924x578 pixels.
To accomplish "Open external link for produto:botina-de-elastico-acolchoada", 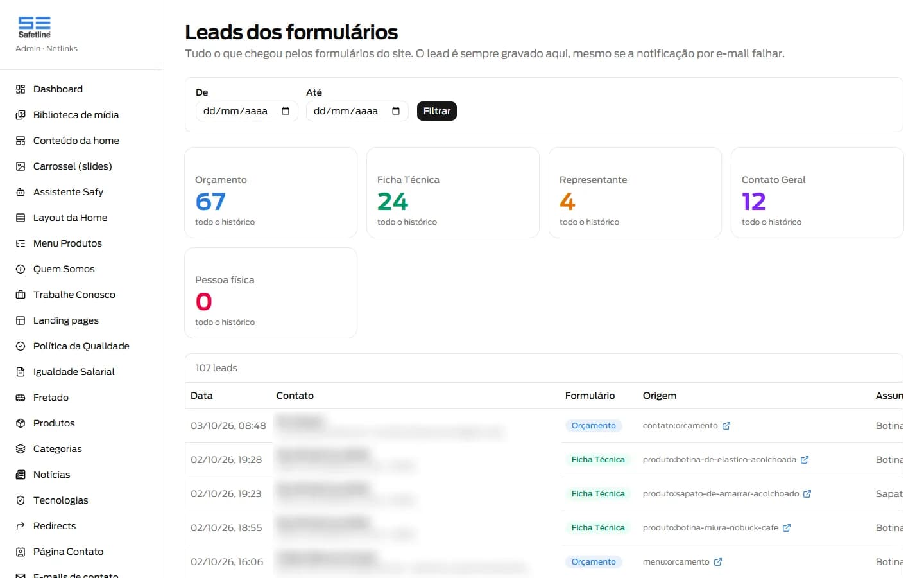I will point(805,460).
